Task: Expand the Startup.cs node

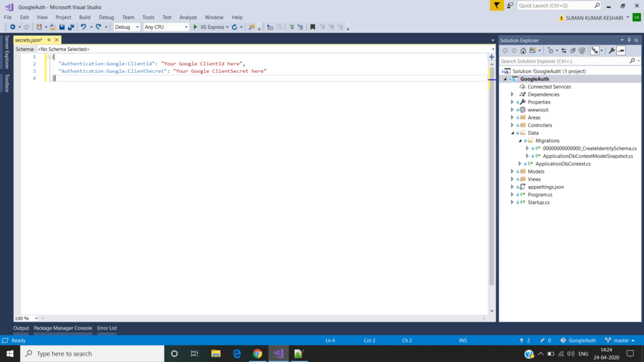Action: (512, 202)
